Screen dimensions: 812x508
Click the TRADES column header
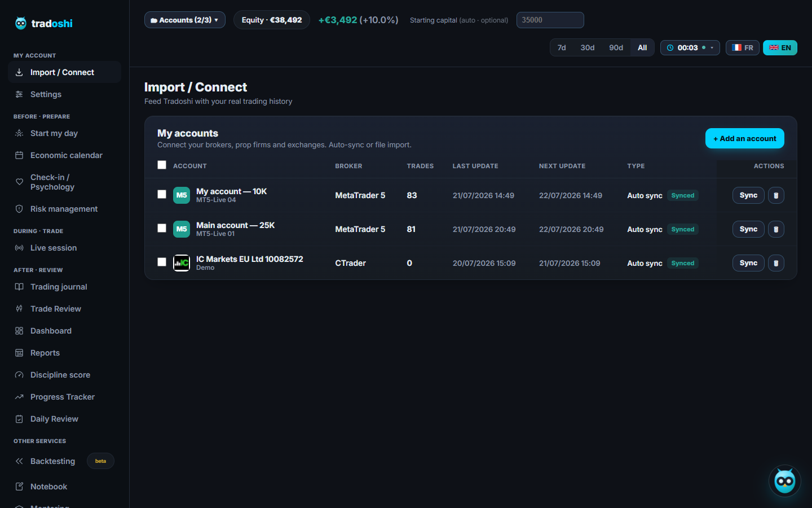point(420,166)
